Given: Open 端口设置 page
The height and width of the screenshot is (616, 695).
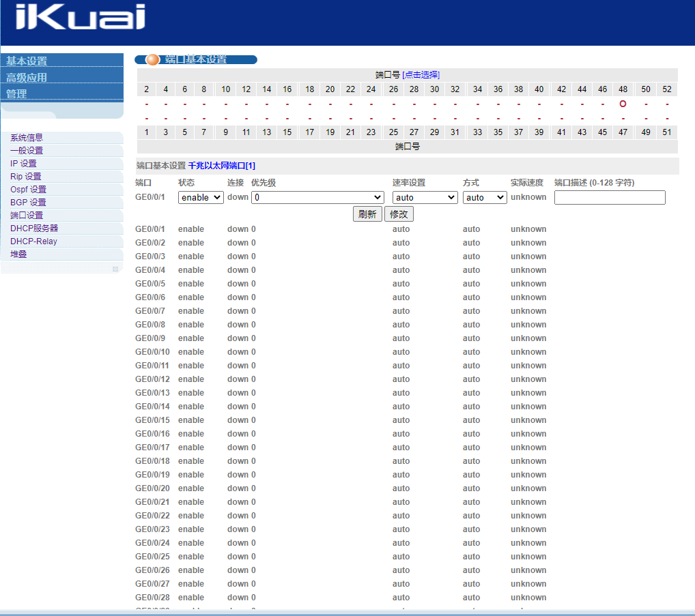Looking at the screenshot, I should [x=27, y=215].
